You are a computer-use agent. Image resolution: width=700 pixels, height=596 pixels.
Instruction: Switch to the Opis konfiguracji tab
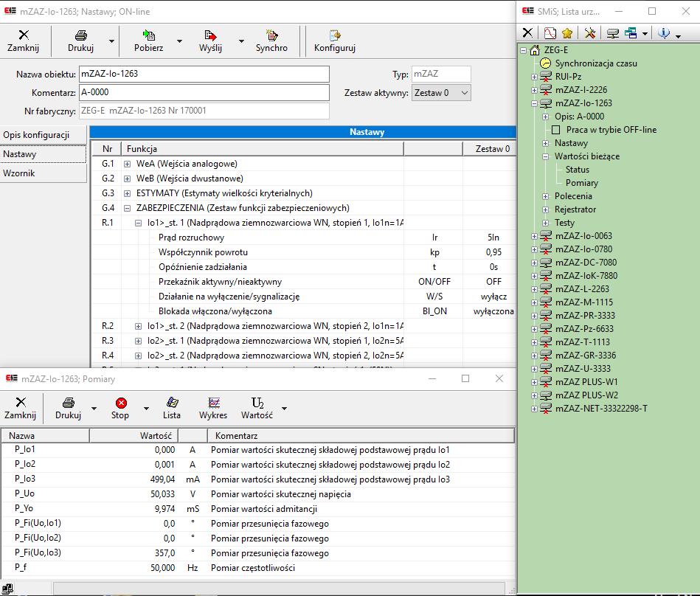(44, 135)
